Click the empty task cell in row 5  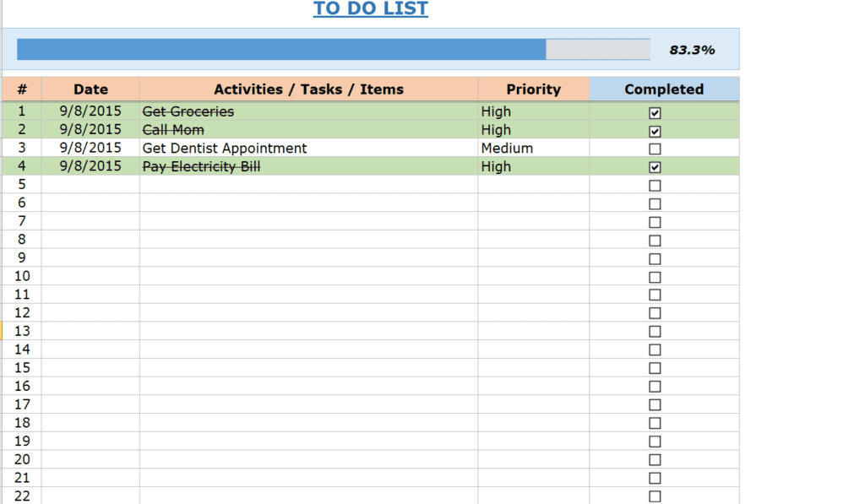pos(308,184)
